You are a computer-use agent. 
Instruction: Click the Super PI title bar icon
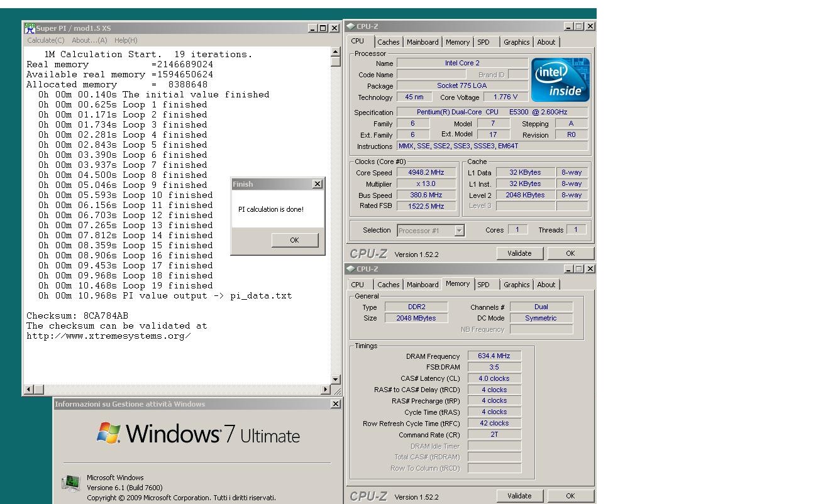click(x=29, y=28)
